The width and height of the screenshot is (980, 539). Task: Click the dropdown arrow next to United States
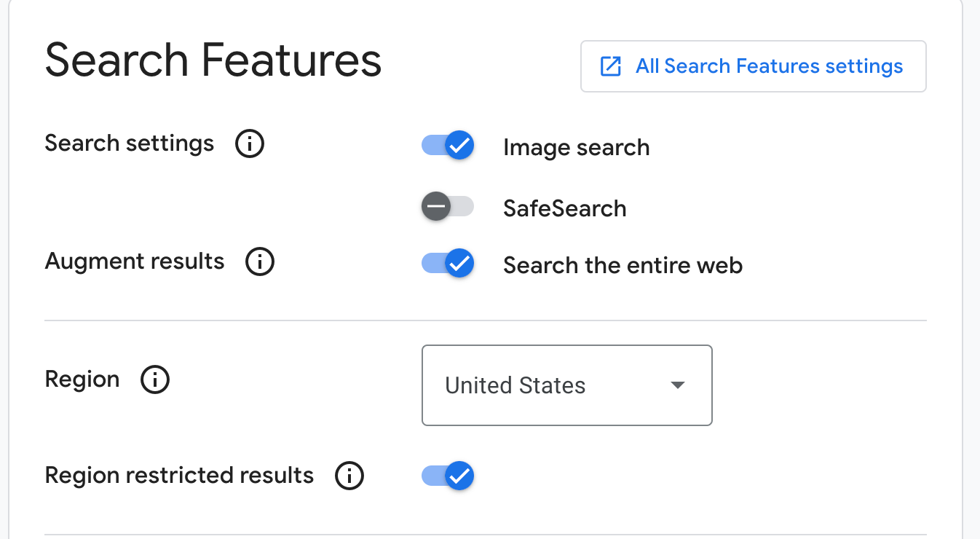click(x=678, y=385)
